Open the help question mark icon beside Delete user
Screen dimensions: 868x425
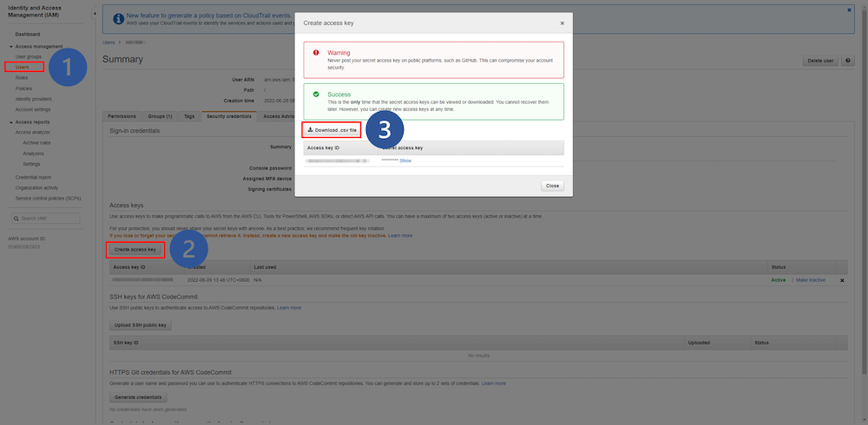pyautogui.click(x=847, y=61)
